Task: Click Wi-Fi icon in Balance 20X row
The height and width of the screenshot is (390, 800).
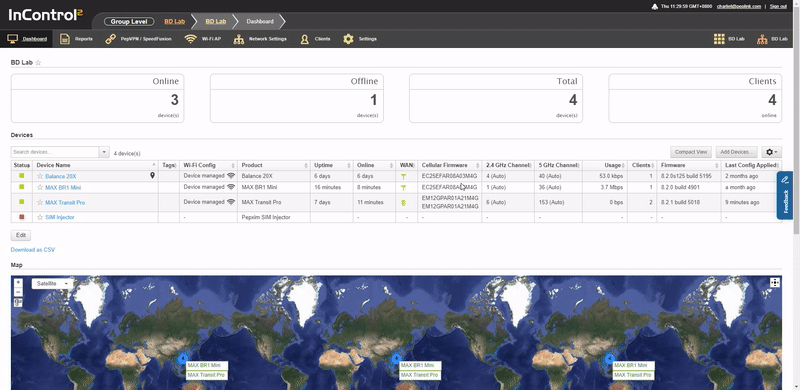Action: [x=231, y=176]
